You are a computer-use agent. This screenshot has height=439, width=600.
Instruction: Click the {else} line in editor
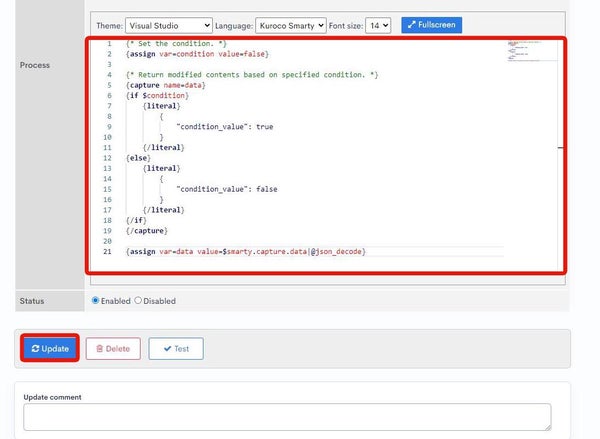point(138,158)
